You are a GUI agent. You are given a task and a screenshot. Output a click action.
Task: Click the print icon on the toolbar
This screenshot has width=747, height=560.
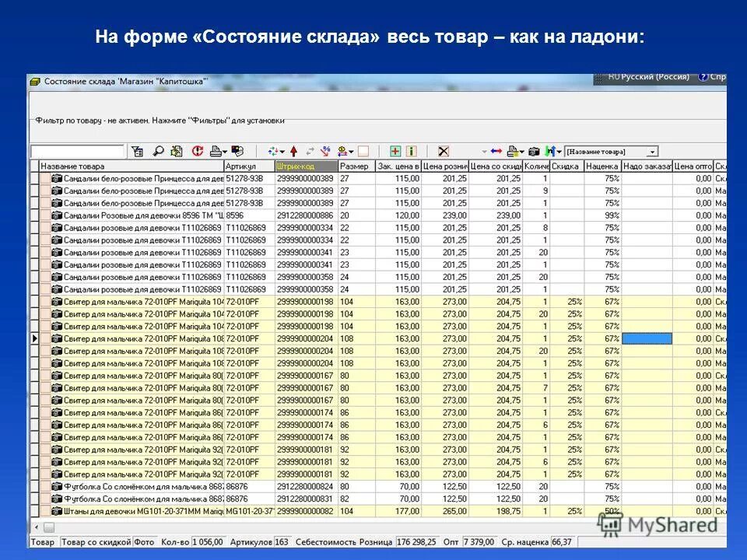click(216, 150)
